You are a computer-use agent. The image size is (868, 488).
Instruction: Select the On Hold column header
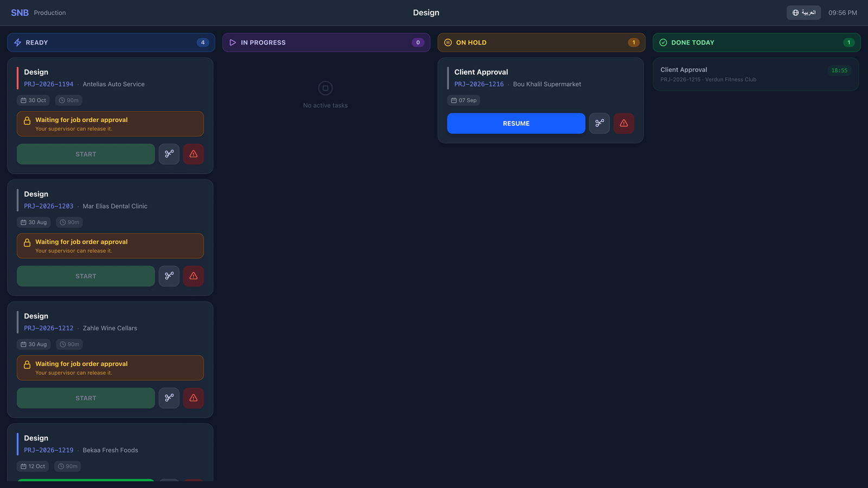click(x=541, y=42)
